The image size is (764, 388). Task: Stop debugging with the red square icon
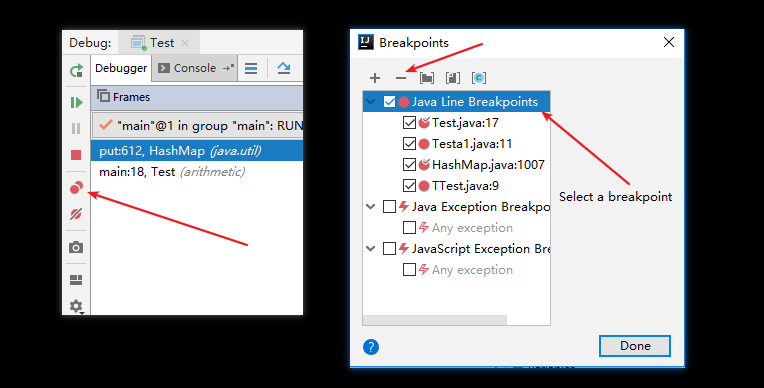pyautogui.click(x=76, y=155)
